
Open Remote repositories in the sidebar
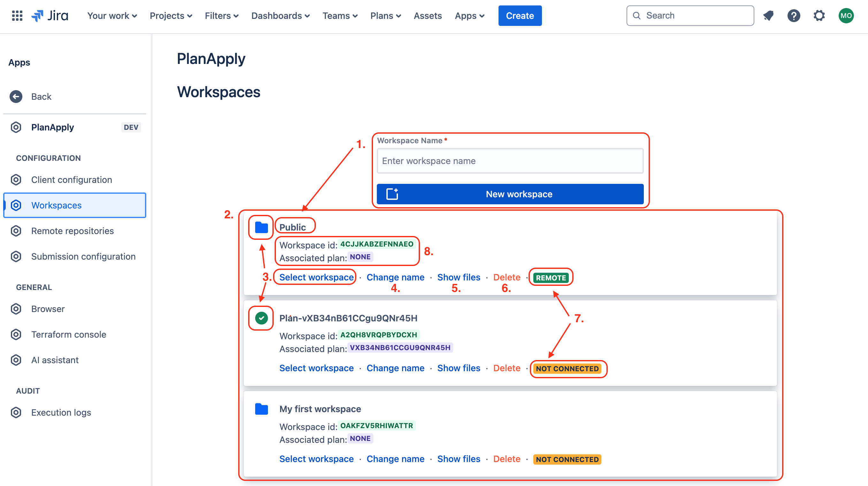point(72,231)
